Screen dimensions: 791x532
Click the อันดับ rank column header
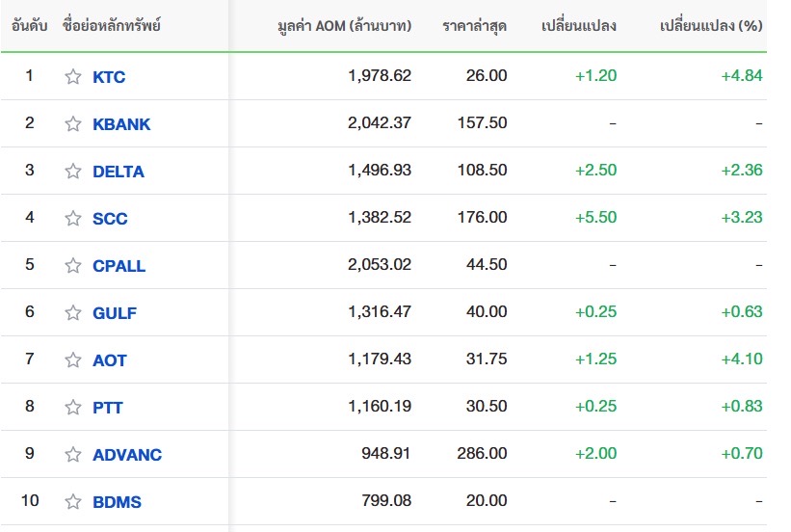tap(30, 25)
